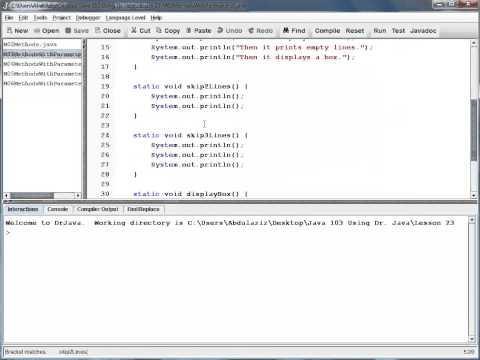Click the code editor vertical scrollbar thumb
Viewport: 480px width, 360px height.
(x=474, y=130)
